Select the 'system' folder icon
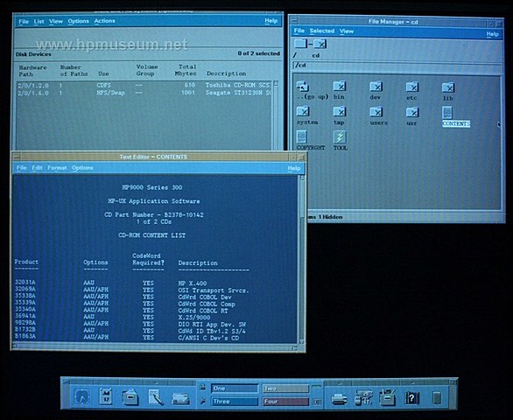The height and width of the screenshot is (420, 513). click(303, 111)
